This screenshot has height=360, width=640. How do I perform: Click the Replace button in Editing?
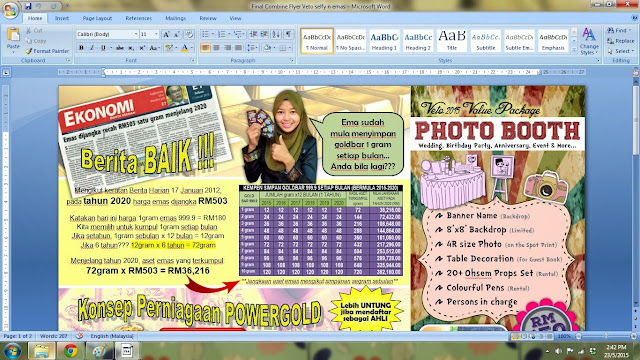620,41
